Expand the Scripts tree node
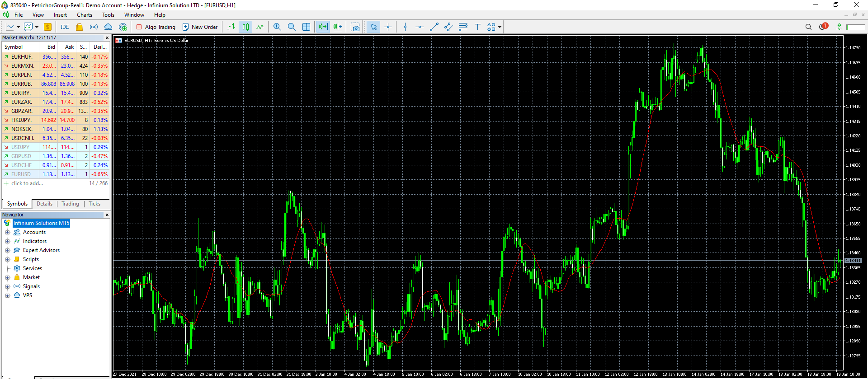This screenshot has width=868, height=379. click(x=7, y=259)
